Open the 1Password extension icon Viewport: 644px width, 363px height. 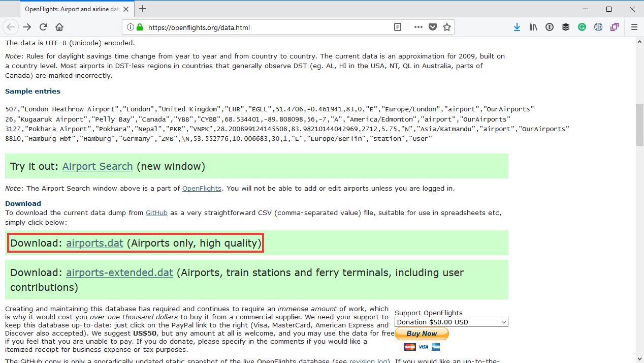coord(550,27)
